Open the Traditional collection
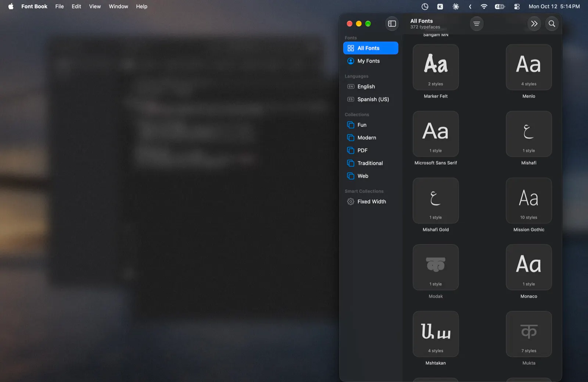The image size is (588, 382). pyautogui.click(x=370, y=163)
